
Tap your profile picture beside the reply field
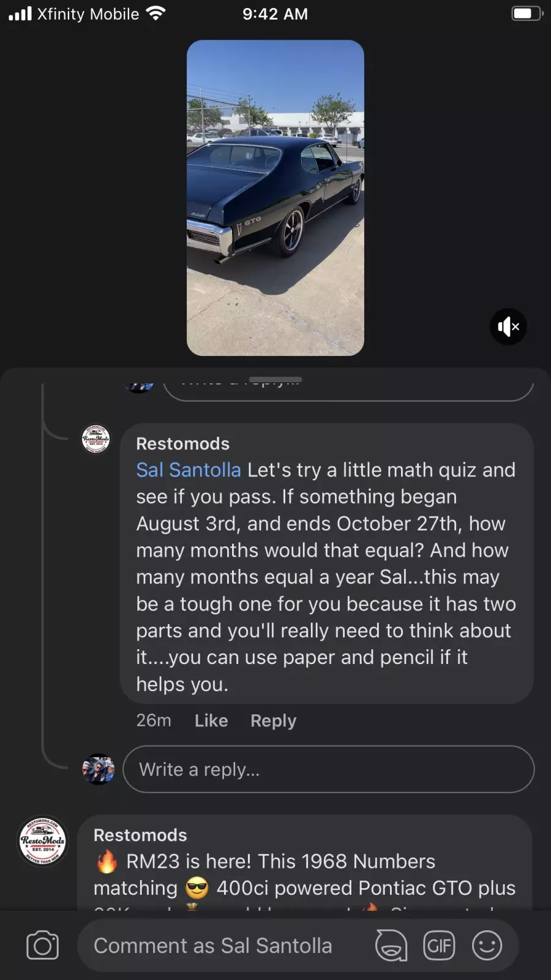coord(99,769)
